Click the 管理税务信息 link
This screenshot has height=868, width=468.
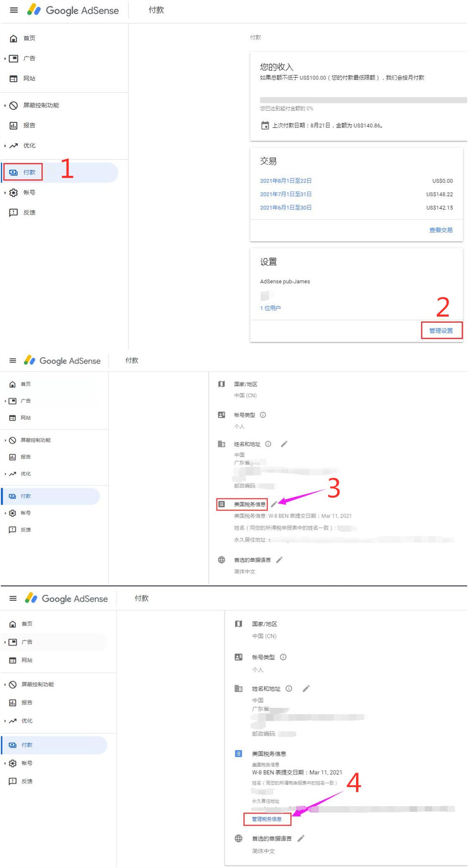267,819
